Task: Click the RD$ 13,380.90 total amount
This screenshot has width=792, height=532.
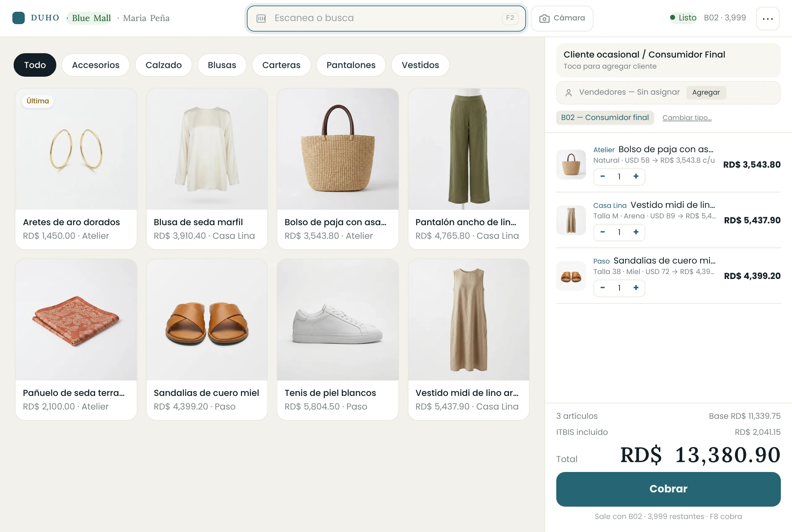Action: pos(700,455)
